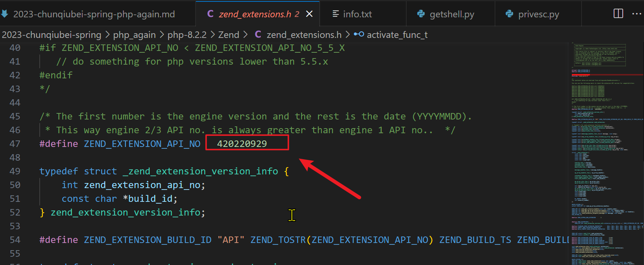Click ZEND_EXTENSION_API_NO_5_5_X on line 40
The image size is (644, 265).
pyautogui.click(x=270, y=48)
